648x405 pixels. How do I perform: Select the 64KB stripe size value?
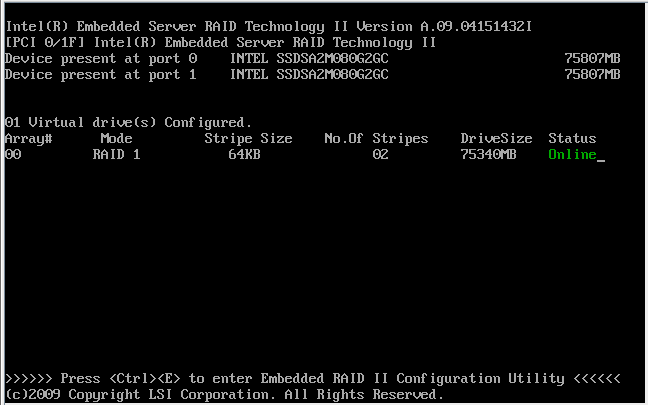point(244,155)
